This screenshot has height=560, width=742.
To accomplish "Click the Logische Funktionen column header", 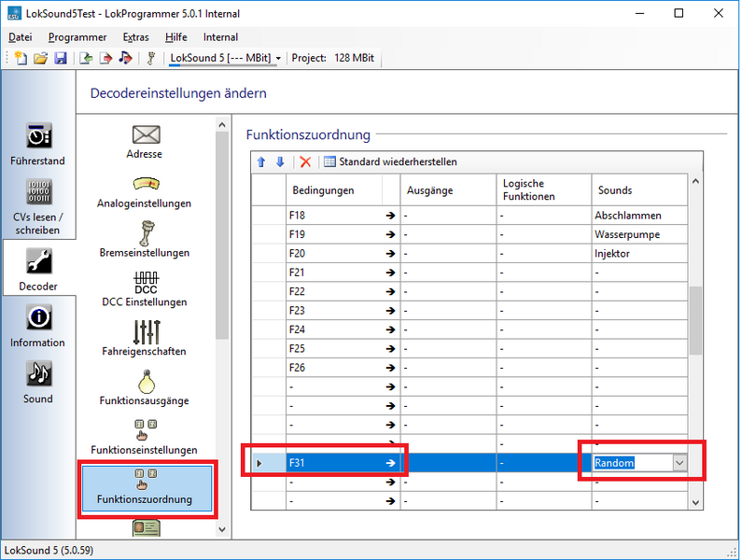I will (544, 190).
